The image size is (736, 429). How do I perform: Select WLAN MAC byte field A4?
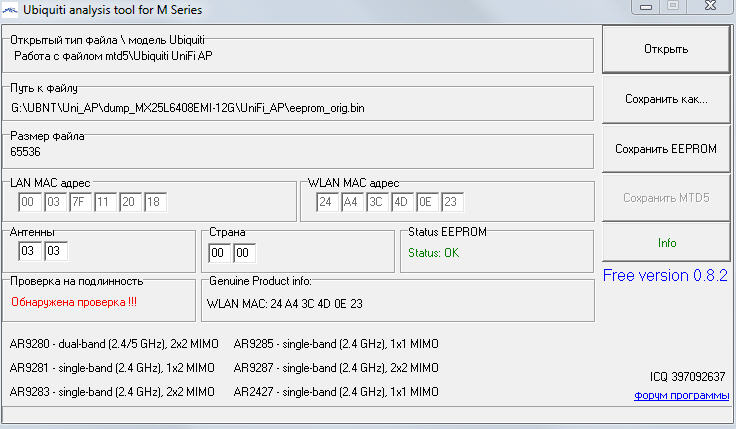point(353,202)
